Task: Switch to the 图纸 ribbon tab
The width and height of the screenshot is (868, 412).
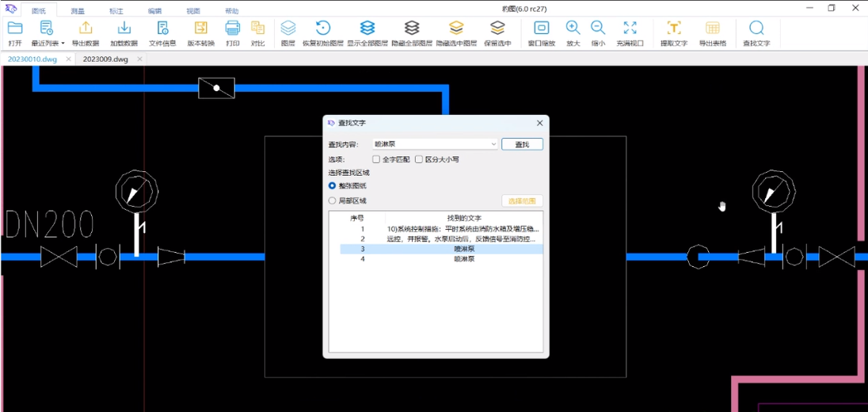Action: point(38,10)
